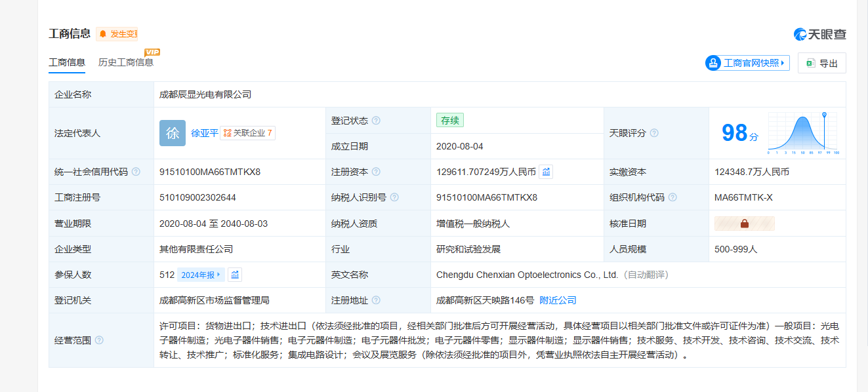Switch to the 历史工商信息 tab
The width and height of the screenshot is (868, 392).
point(126,63)
